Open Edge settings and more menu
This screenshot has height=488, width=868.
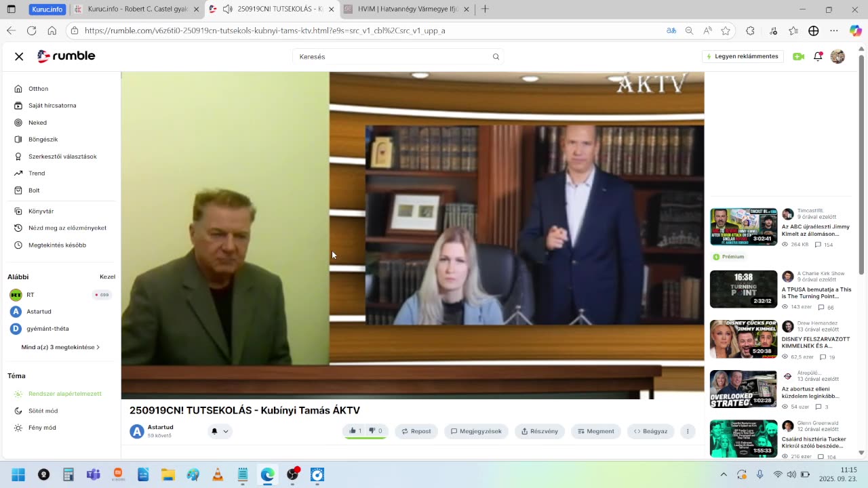coord(834,30)
